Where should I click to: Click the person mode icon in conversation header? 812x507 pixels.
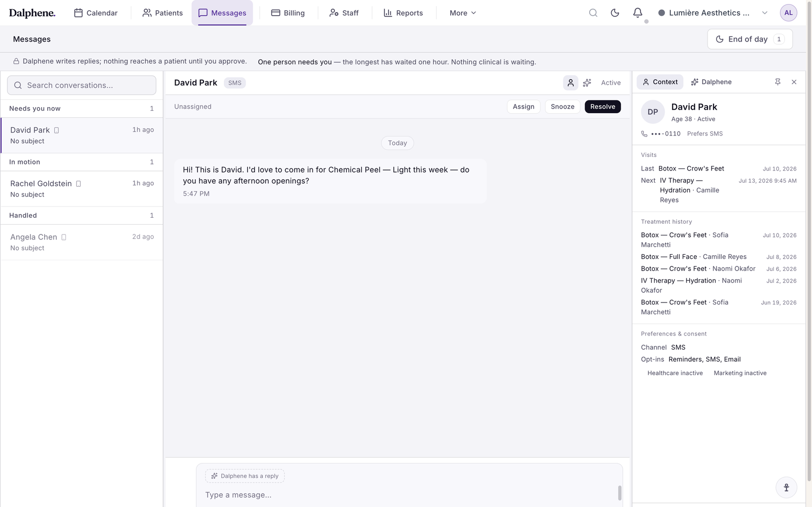(x=570, y=83)
